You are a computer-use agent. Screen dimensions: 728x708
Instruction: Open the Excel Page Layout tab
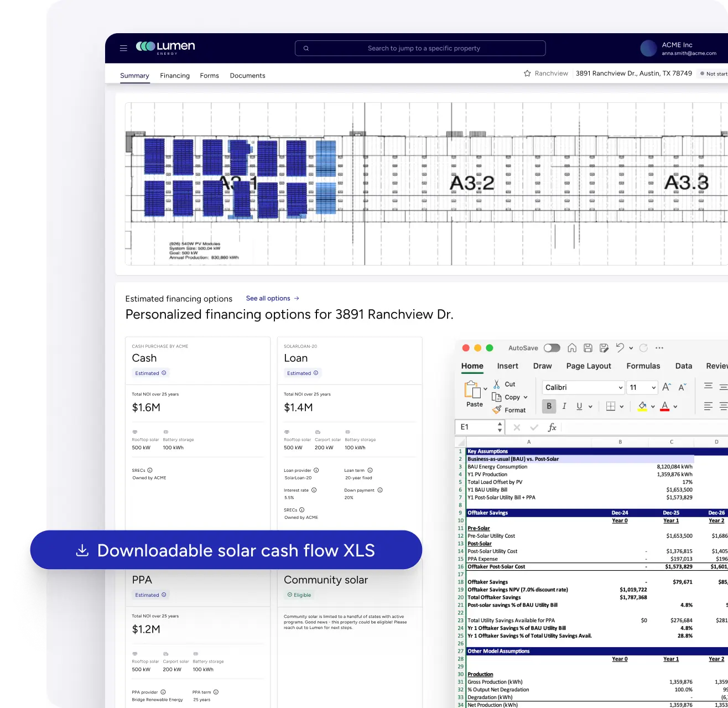(589, 366)
